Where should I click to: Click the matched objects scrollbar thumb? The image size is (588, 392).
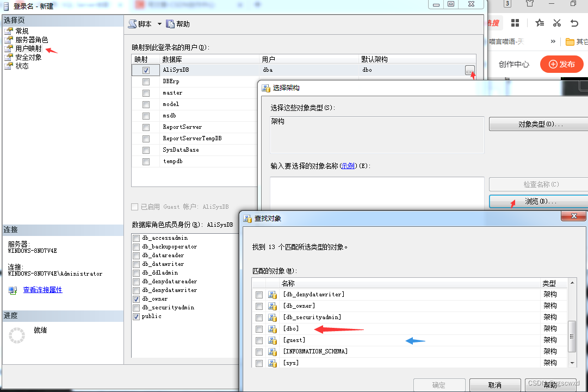pyautogui.click(x=572, y=337)
